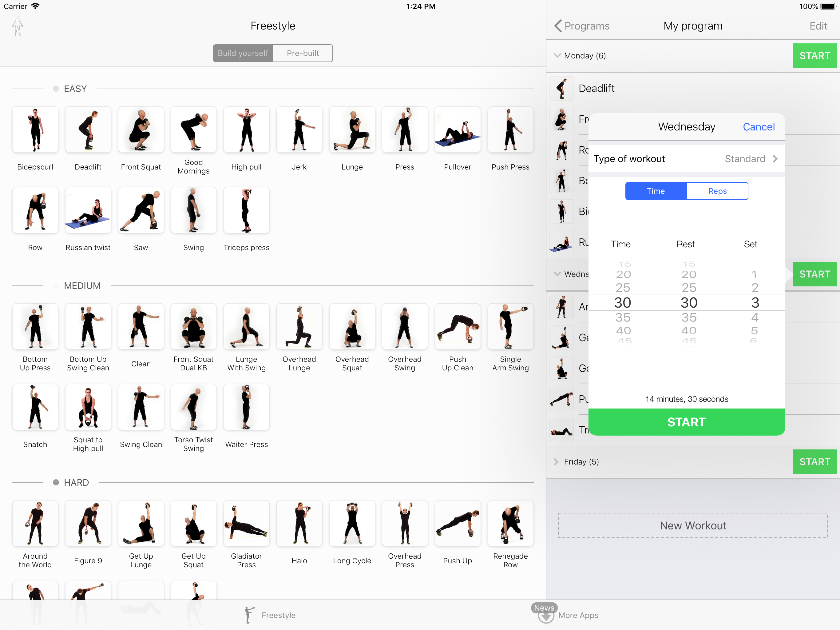Viewport: 840px width, 630px height.
Task: Select the Renegade Row exercise icon
Action: pyautogui.click(x=510, y=523)
